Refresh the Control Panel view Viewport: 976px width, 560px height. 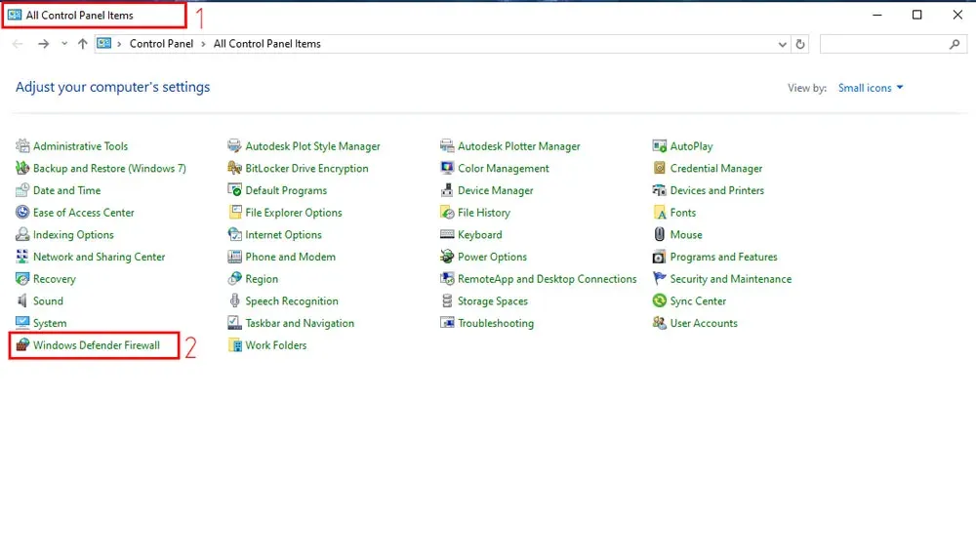point(800,44)
